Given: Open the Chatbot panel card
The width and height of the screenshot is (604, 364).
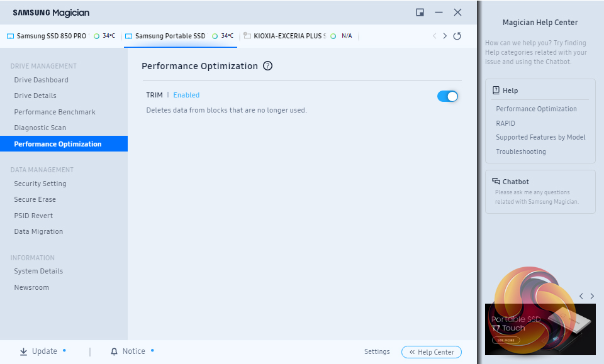Looking at the screenshot, I should (x=540, y=192).
